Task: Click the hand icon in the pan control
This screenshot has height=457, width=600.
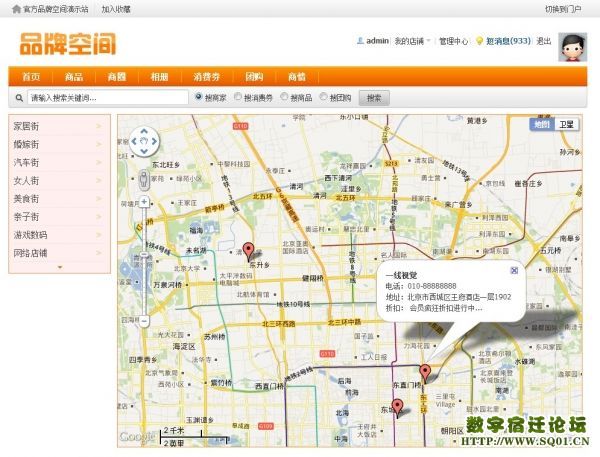Action: (144, 141)
